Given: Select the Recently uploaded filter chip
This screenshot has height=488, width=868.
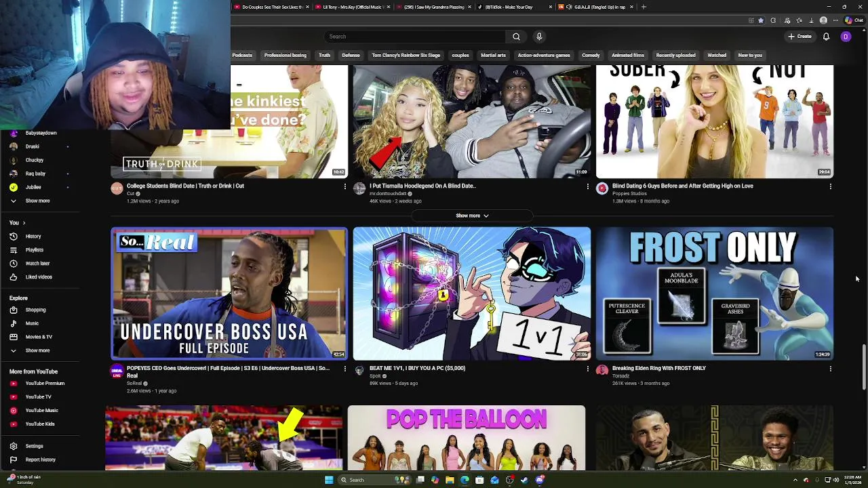Looking at the screenshot, I should (x=675, y=55).
